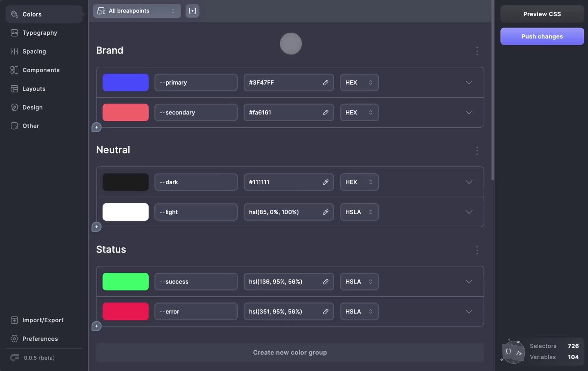The width and height of the screenshot is (588, 371).
Task: Click the eyedropper icon for --secondary color
Action: 326,113
